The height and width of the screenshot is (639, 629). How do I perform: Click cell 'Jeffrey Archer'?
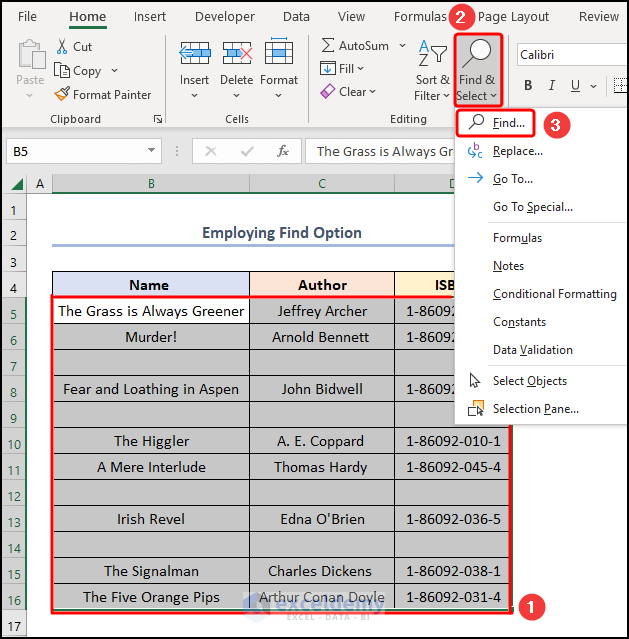tap(322, 311)
